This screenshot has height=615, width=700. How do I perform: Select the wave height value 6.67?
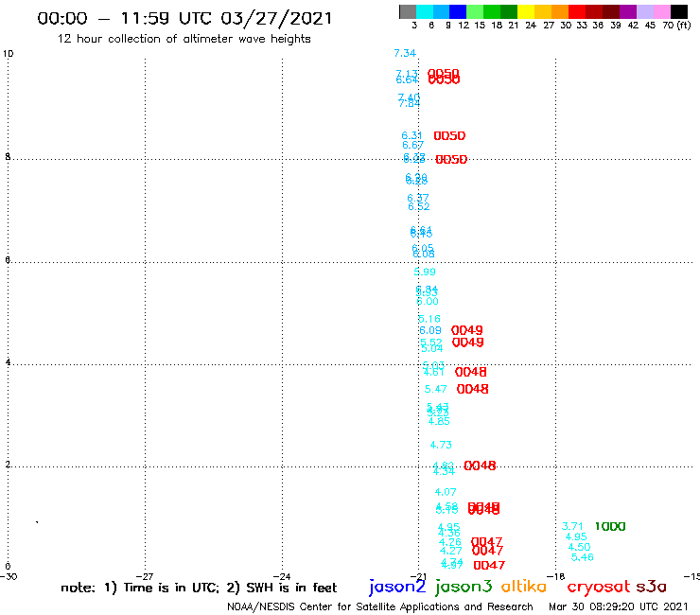pyautogui.click(x=412, y=145)
